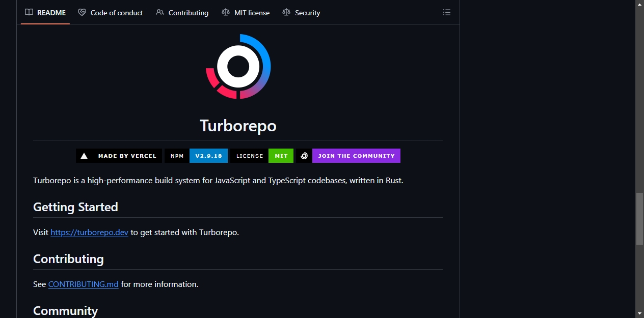The image size is (644, 318).
Task: Open the README tab
Action: click(x=45, y=13)
